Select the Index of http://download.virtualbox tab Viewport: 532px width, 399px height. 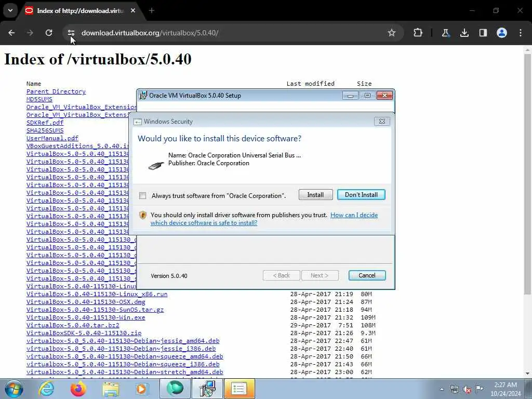point(80,11)
